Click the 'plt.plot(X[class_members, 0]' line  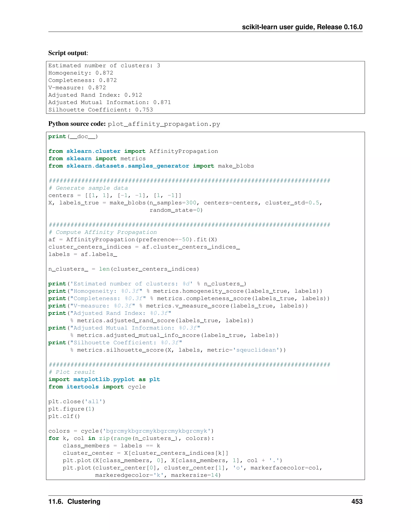[173, 460]
